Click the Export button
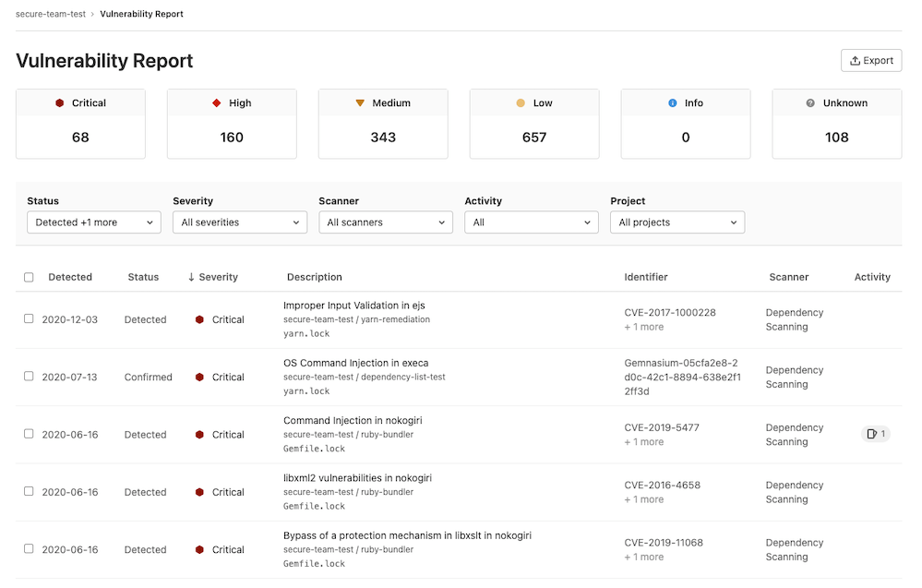The height and width of the screenshot is (588, 922). 870,61
